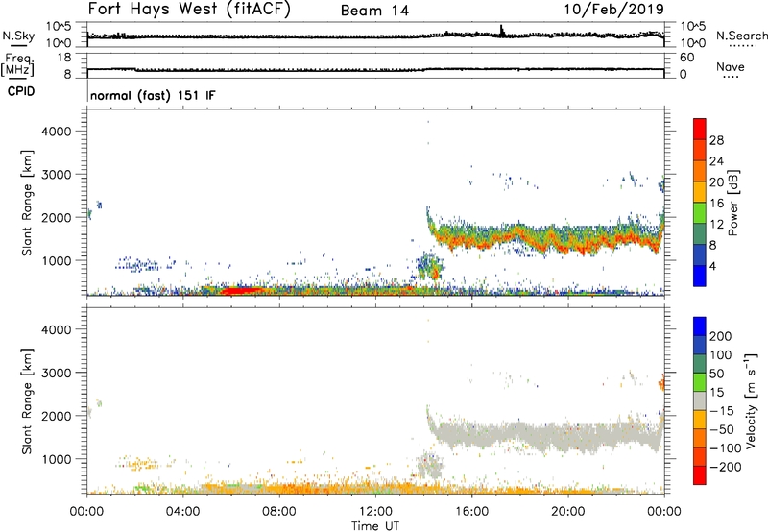Click the '16:00' time tick label
The image size is (768, 532).
471,512
